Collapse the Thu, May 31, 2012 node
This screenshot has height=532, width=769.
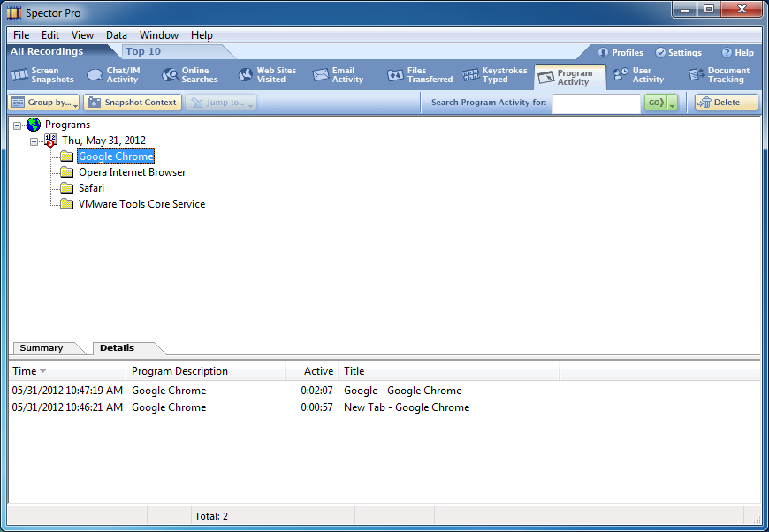(x=34, y=141)
